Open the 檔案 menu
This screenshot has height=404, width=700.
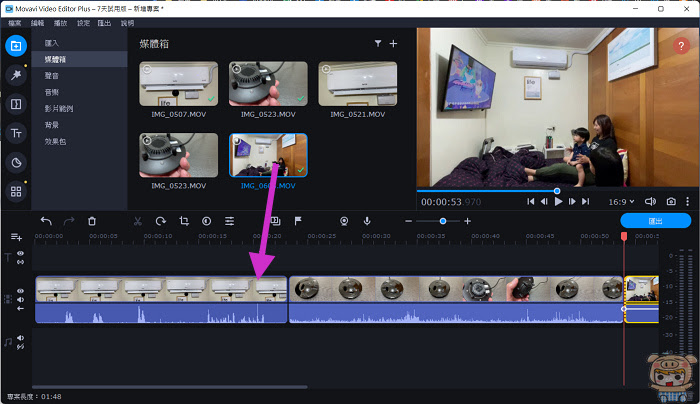[15, 23]
